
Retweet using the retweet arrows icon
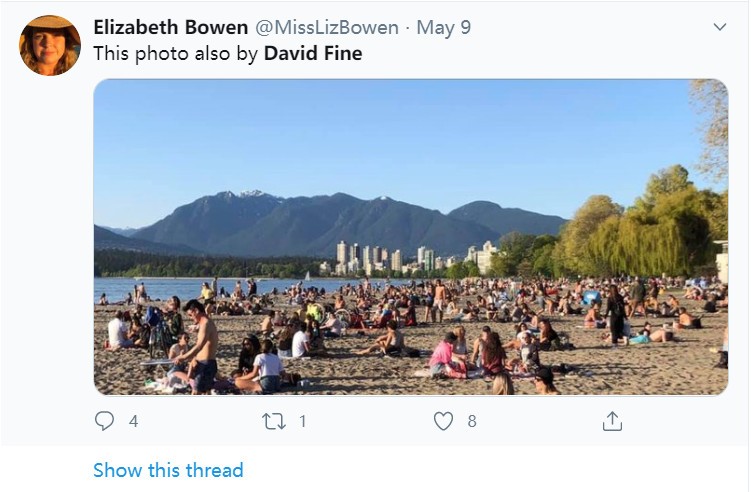273,422
